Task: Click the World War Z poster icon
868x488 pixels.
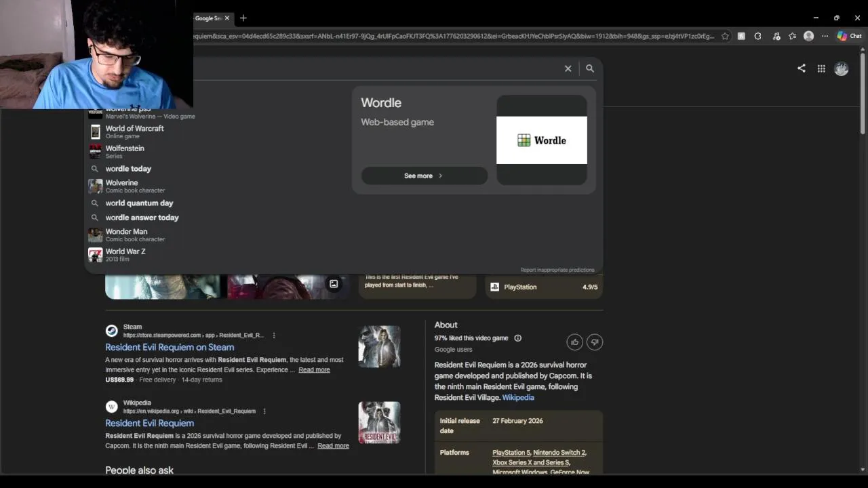Action: coord(95,255)
